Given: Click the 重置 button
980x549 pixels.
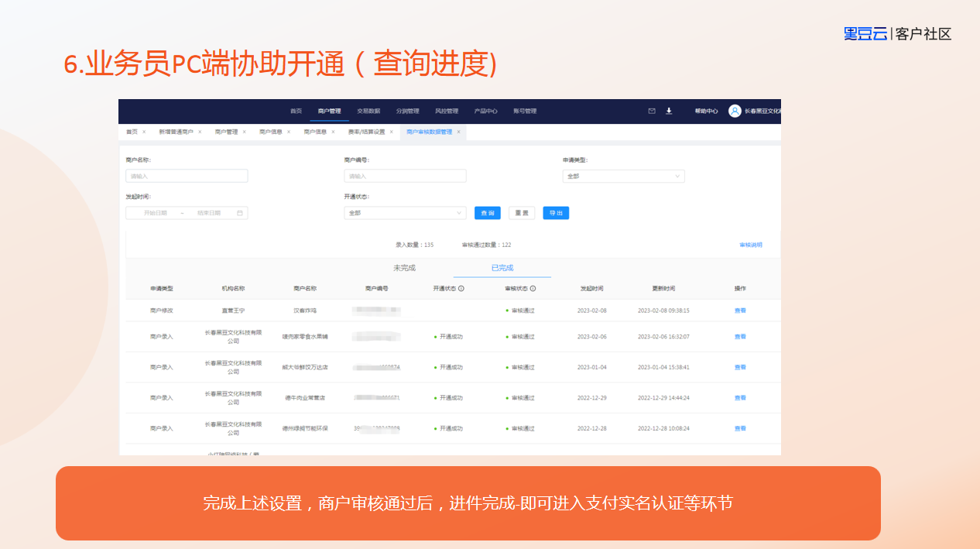Looking at the screenshot, I should (522, 213).
